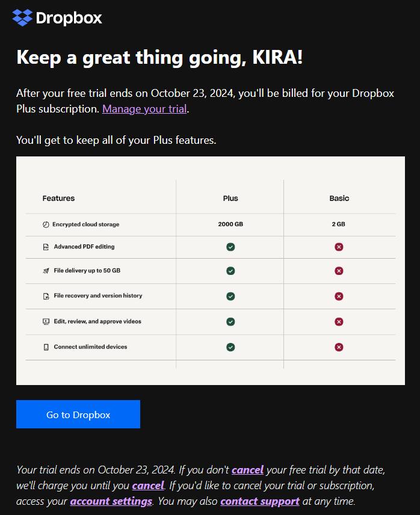Click green checkmark for Connect unlimited devices

pyautogui.click(x=230, y=347)
